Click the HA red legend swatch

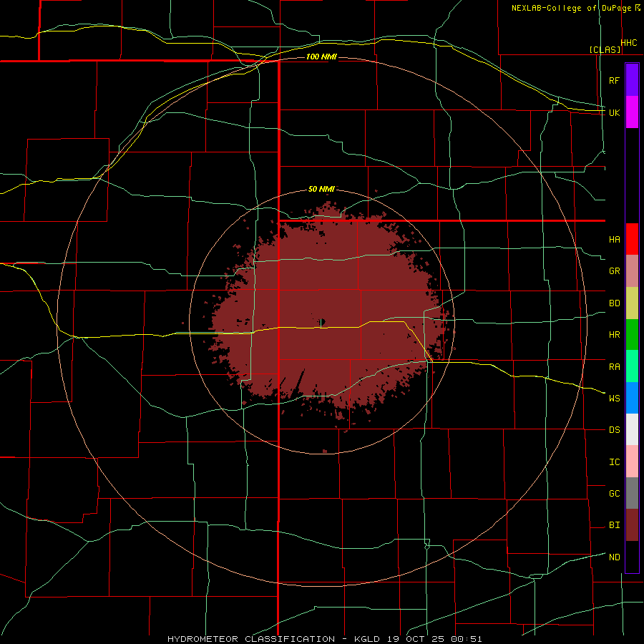632,239
